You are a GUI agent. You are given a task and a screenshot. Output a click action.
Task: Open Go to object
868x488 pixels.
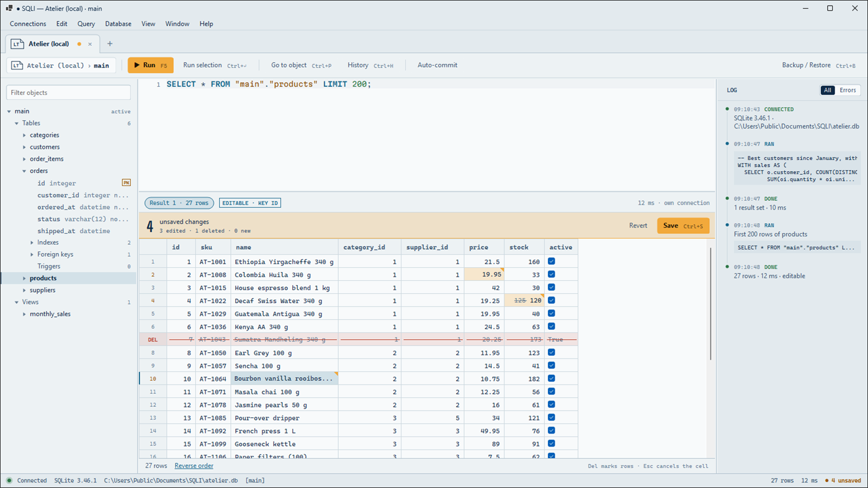click(x=301, y=65)
